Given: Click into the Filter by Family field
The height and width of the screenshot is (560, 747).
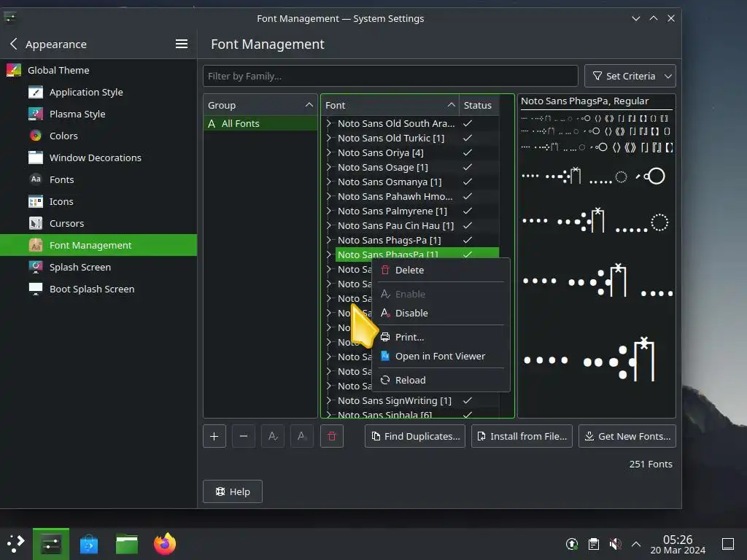Looking at the screenshot, I should 390,76.
